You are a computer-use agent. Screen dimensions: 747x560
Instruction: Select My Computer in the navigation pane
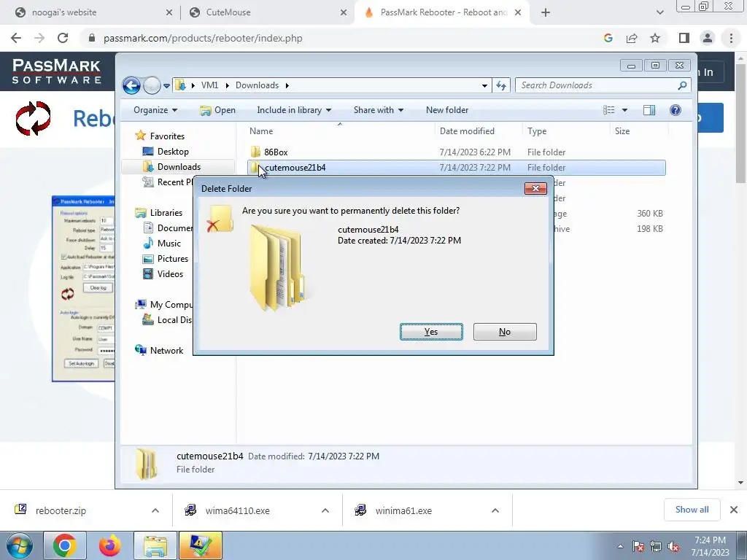tap(164, 305)
